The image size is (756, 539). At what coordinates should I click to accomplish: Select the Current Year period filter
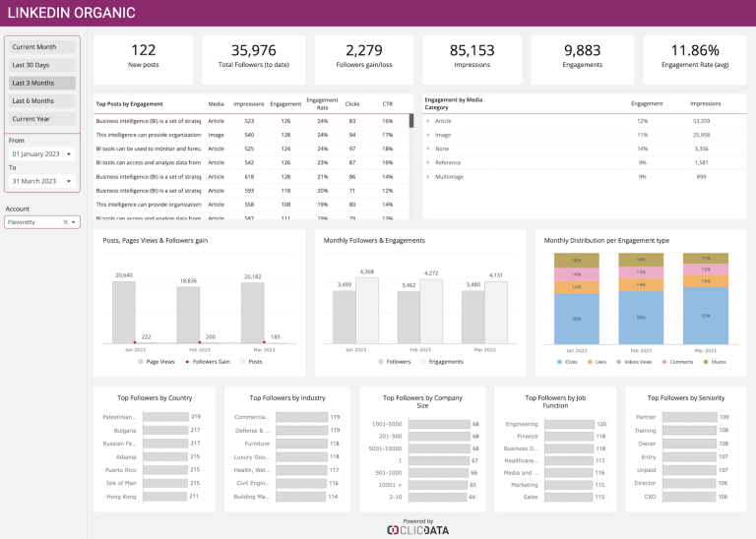coord(41,118)
